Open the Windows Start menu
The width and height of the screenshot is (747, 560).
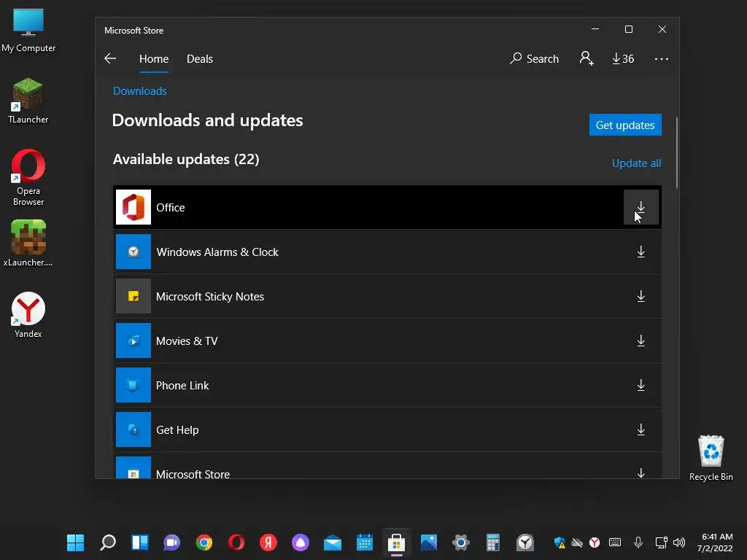[x=75, y=542]
